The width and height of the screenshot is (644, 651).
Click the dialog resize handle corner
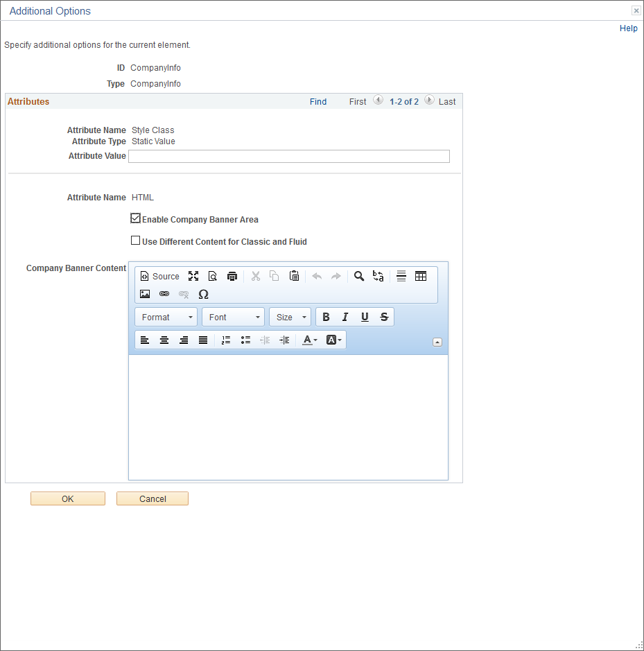tap(639, 646)
